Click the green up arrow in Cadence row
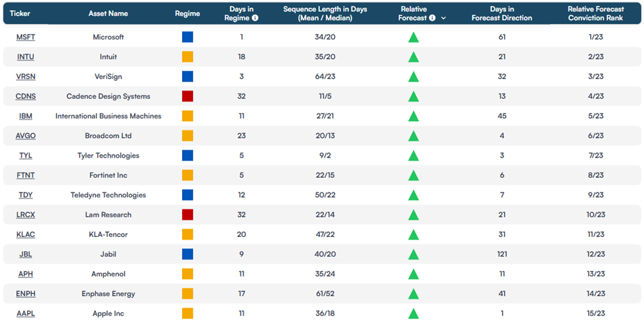This screenshot has height=323, width=644. click(413, 97)
